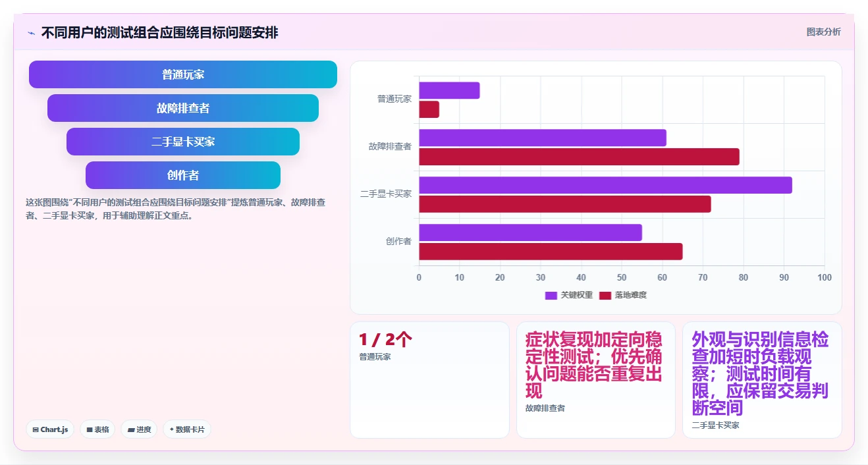Click 二手显卡买家 caption in data card
The width and height of the screenshot is (868, 465).
[715, 425]
